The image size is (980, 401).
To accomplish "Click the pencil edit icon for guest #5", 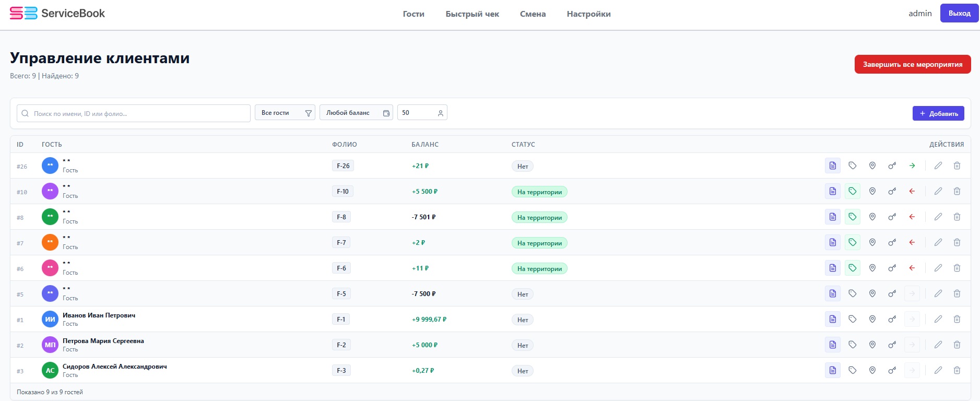I will pyautogui.click(x=938, y=293).
